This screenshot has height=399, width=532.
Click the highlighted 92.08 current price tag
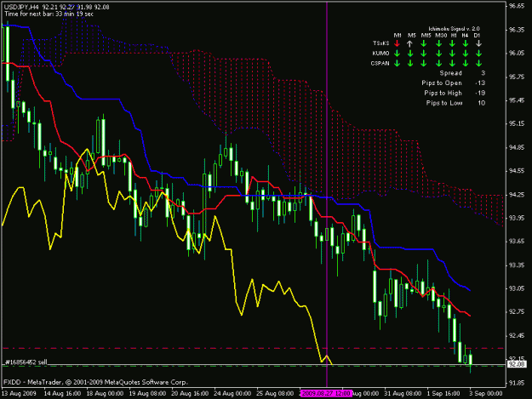click(x=517, y=364)
